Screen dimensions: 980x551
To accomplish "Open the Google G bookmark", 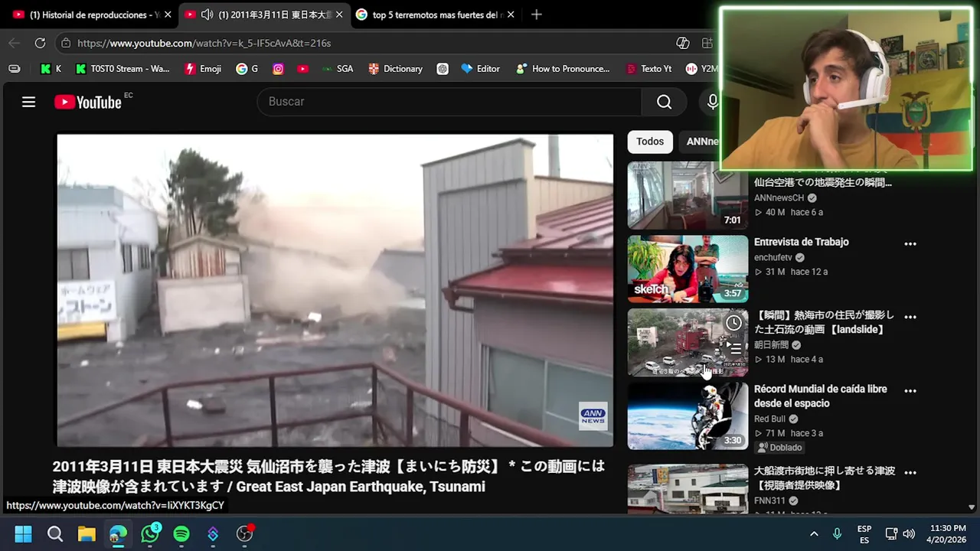I will (x=247, y=69).
